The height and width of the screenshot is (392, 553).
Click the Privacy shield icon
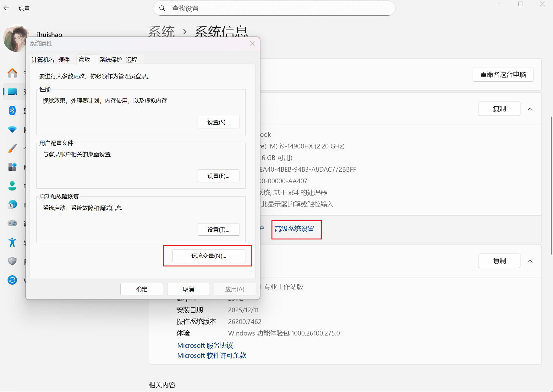pos(12,261)
